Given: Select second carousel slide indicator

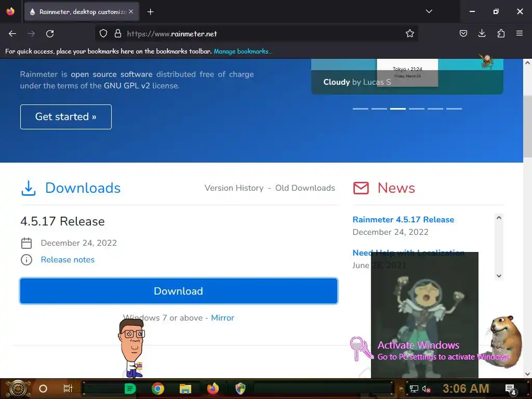Looking at the screenshot, I should click(x=379, y=109).
